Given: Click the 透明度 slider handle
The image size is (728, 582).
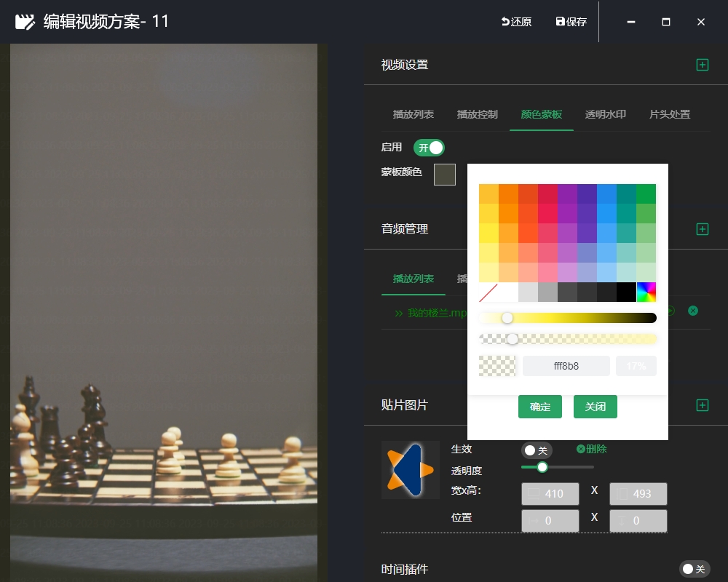Looking at the screenshot, I should coord(542,467).
